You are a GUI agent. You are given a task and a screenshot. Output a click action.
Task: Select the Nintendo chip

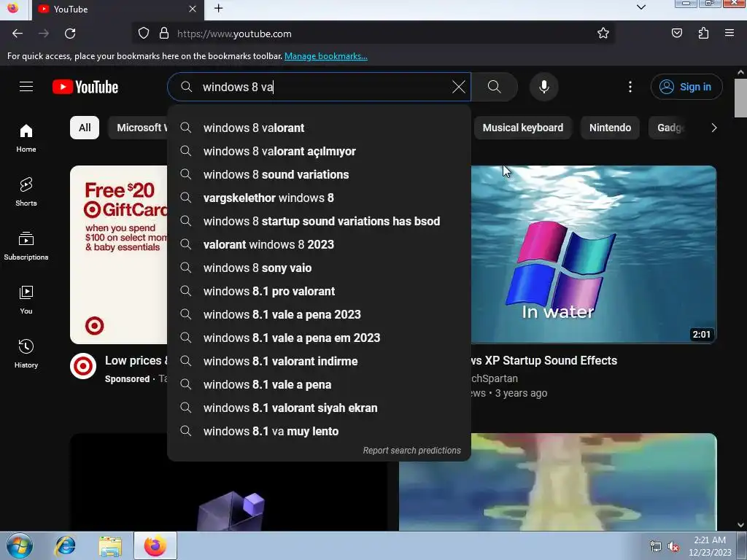610,128
